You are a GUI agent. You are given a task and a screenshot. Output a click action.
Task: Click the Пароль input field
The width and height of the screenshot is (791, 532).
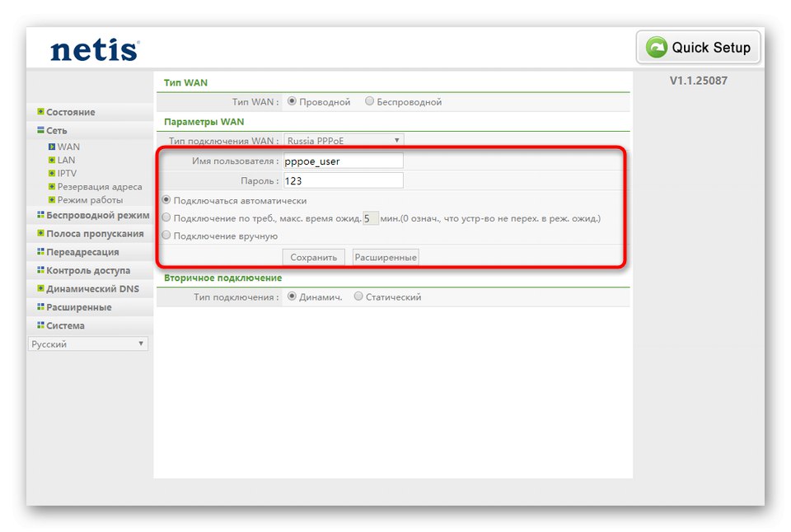pos(343,180)
